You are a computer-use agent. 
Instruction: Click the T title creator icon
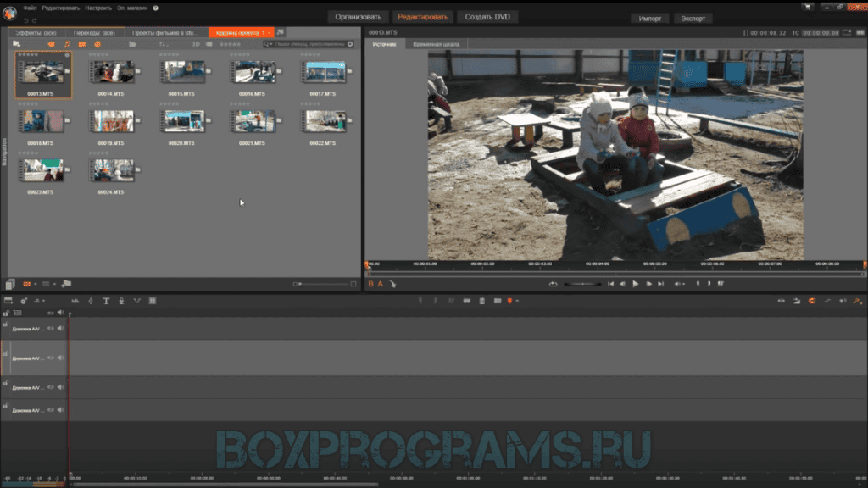106,301
